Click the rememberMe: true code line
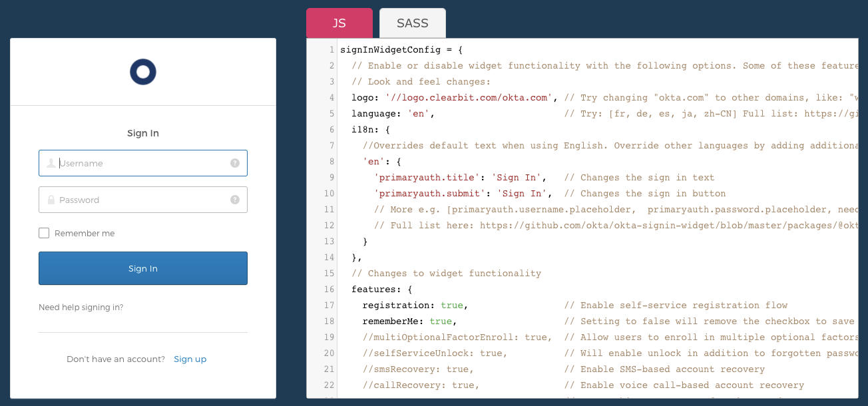This screenshot has height=406, width=868. tap(409, 321)
